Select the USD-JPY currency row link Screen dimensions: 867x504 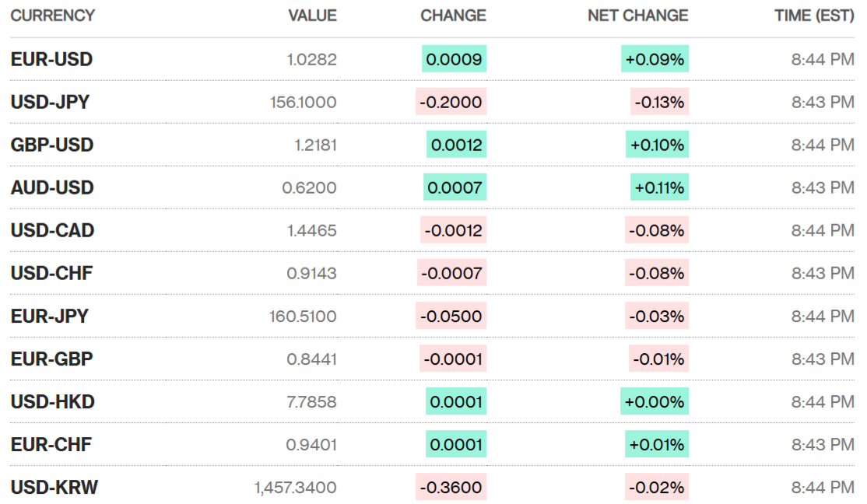click(x=50, y=102)
